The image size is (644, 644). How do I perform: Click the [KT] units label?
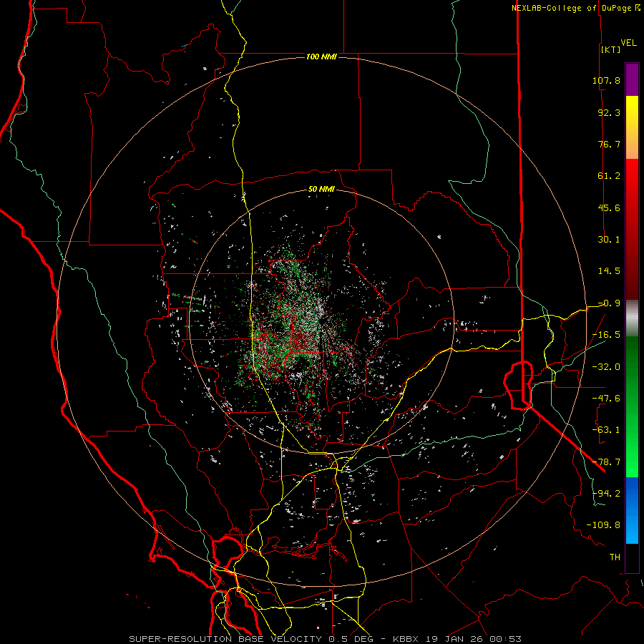pos(611,49)
